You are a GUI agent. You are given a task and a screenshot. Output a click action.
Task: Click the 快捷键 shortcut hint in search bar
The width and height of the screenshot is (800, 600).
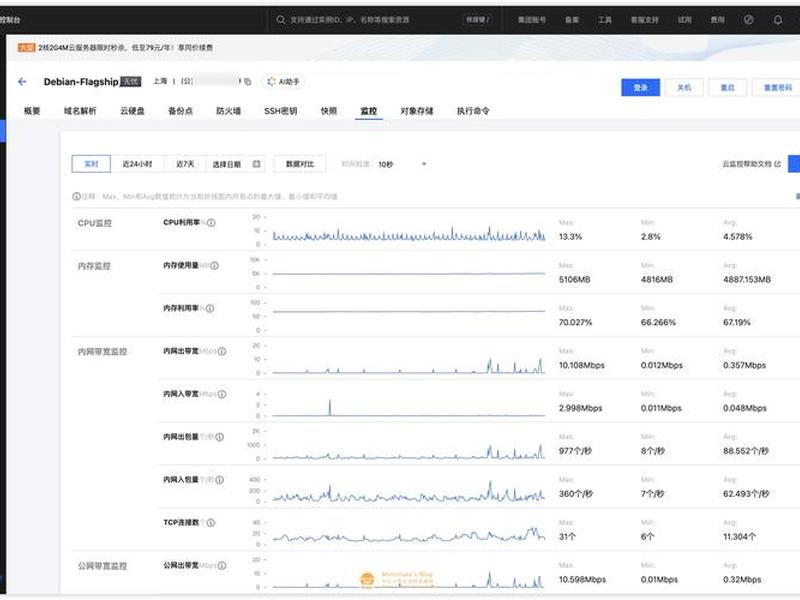click(477, 20)
